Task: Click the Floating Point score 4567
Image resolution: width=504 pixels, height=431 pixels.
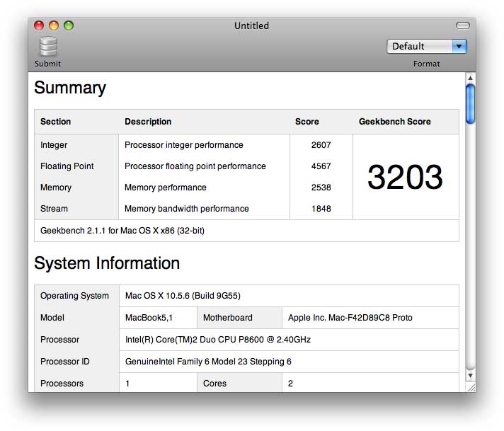Action: click(321, 166)
